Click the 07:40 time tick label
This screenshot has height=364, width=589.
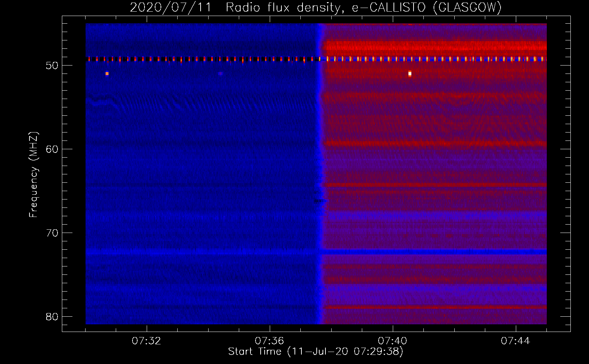tap(392, 341)
